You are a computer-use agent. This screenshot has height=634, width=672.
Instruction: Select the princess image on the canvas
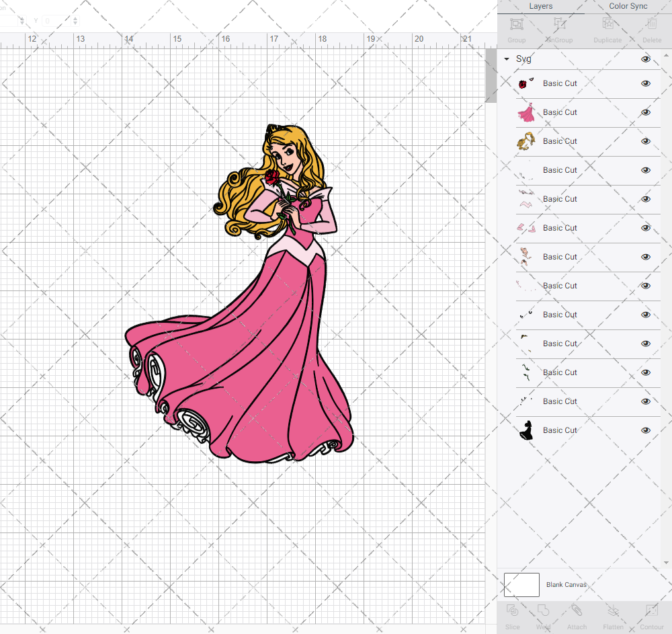(x=240, y=294)
